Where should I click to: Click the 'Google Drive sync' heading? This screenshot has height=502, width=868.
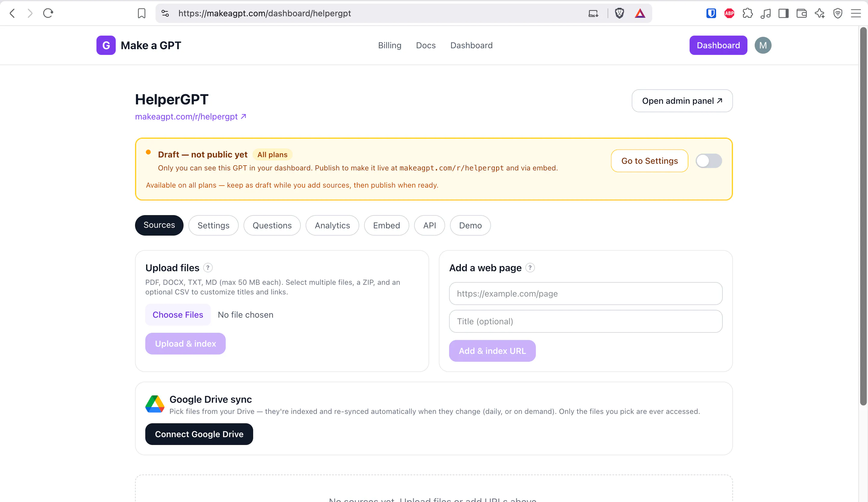[x=210, y=400]
